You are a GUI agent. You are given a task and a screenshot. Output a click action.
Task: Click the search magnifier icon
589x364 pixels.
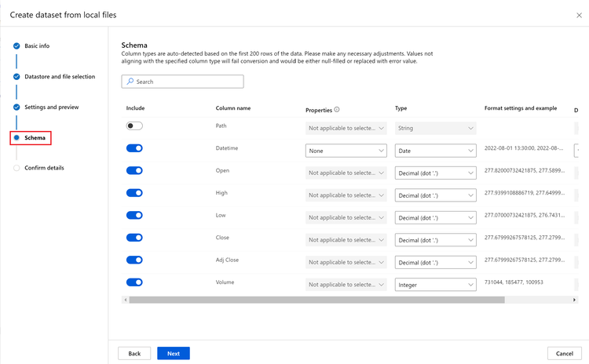(x=130, y=82)
